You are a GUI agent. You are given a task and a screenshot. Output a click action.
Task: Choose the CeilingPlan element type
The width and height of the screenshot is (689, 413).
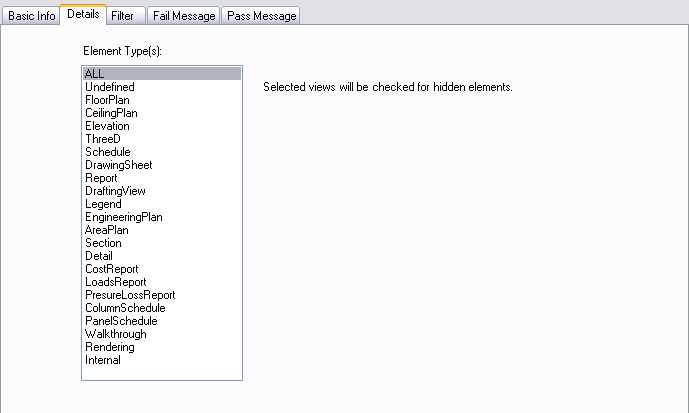click(x=162, y=113)
